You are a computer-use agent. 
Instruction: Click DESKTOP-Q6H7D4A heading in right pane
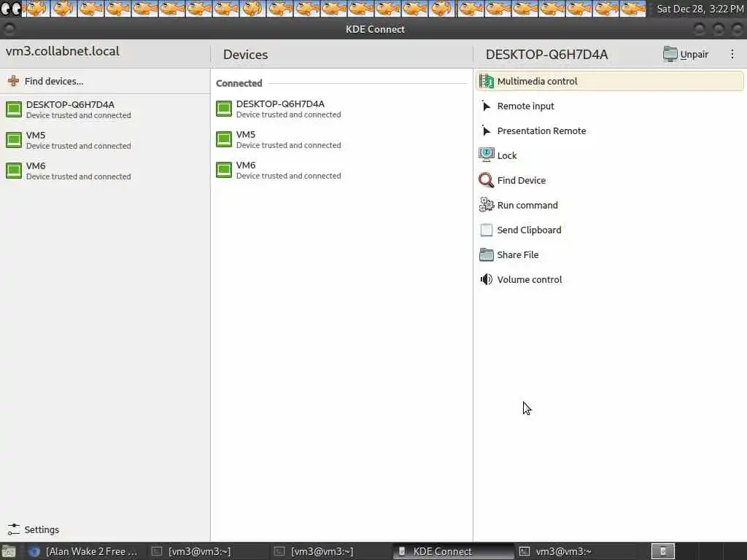pyautogui.click(x=546, y=54)
